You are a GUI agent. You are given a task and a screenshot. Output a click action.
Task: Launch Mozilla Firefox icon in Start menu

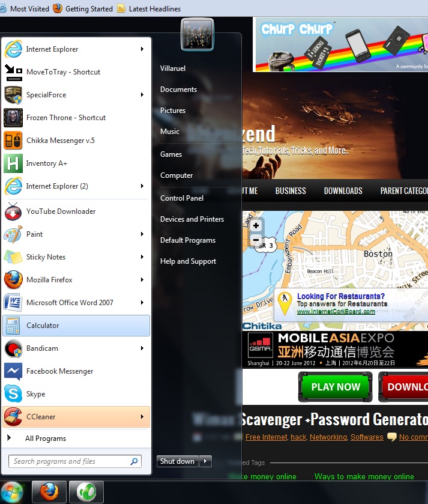(13, 280)
